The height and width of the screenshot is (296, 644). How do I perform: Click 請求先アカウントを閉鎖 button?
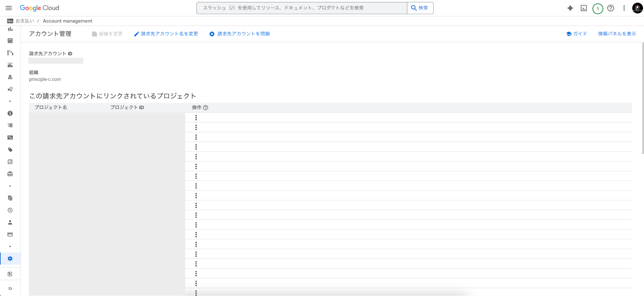[240, 34]
